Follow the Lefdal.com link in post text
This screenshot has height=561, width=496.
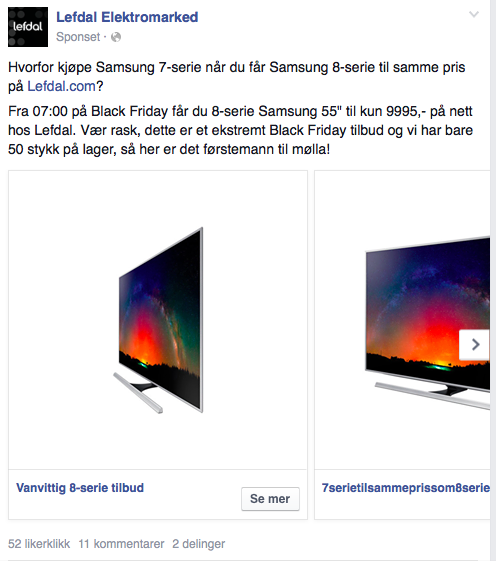(62, 86)
